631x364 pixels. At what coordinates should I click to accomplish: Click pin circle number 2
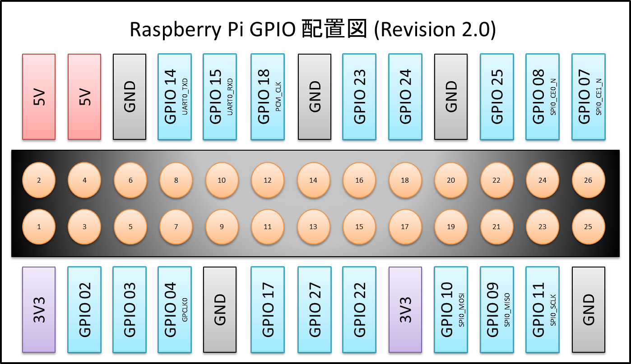tap(39, 180)
